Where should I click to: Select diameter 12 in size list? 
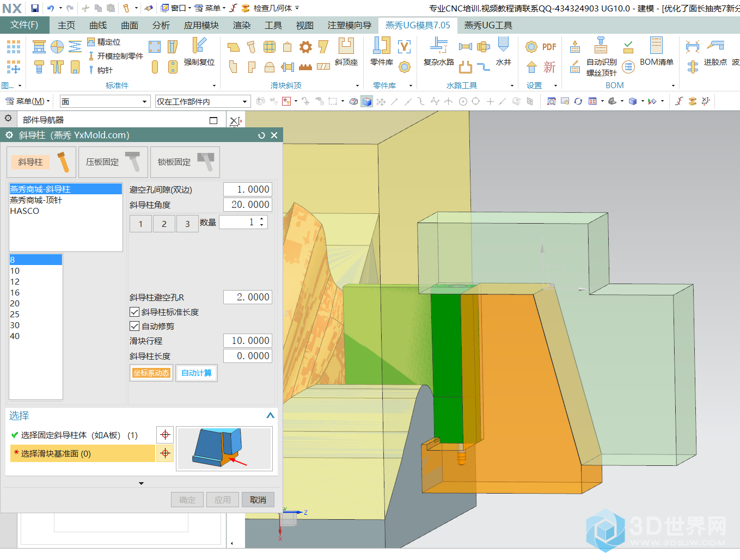pyautogui.click(x=36, y=282)
